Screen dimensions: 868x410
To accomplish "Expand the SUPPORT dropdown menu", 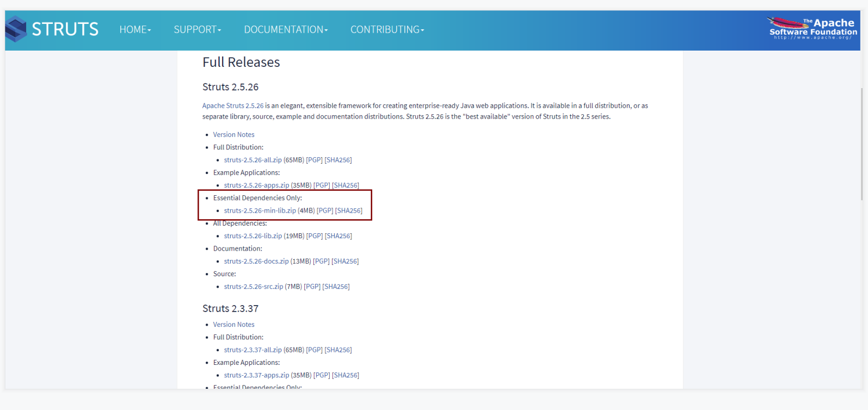I will 198,29.
